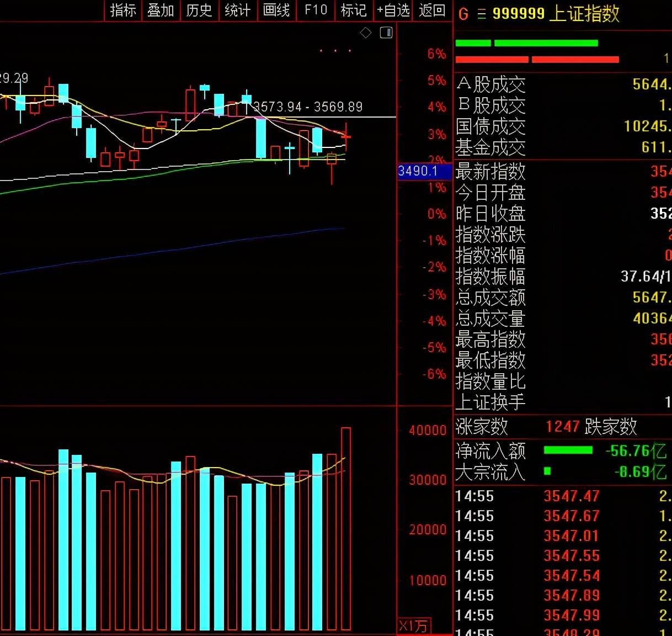
Task: Click the tallest red volume bar
Action: click(x=346, y=528)
